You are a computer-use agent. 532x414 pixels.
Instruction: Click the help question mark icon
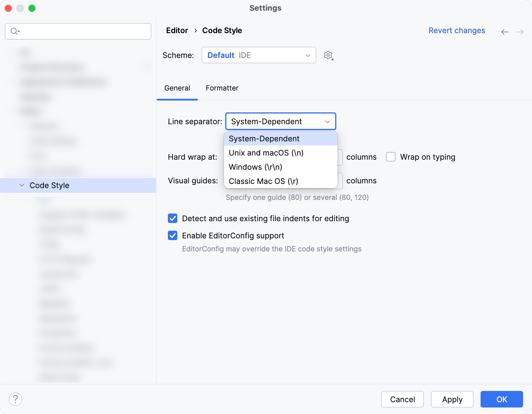click(15, 399)
